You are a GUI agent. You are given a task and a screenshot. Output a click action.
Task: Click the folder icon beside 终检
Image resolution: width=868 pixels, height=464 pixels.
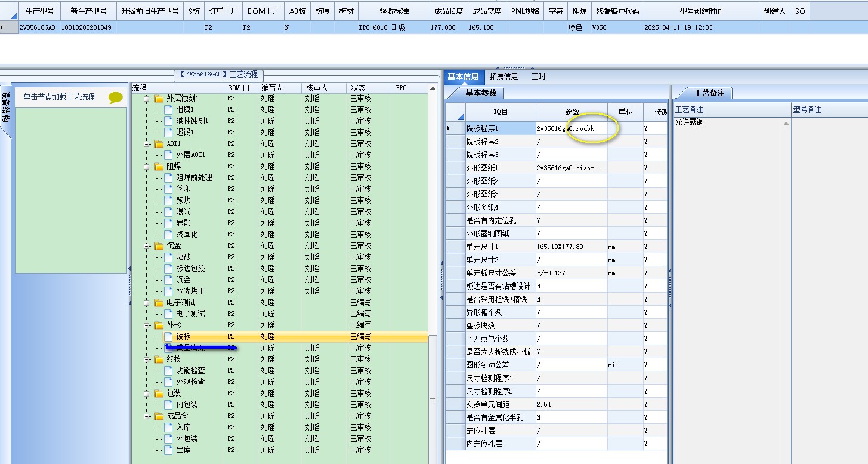(x=159, y=359)
